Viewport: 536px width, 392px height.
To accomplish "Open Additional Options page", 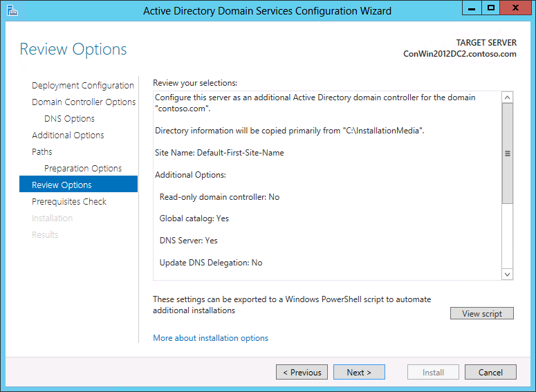I will (68, 136).
